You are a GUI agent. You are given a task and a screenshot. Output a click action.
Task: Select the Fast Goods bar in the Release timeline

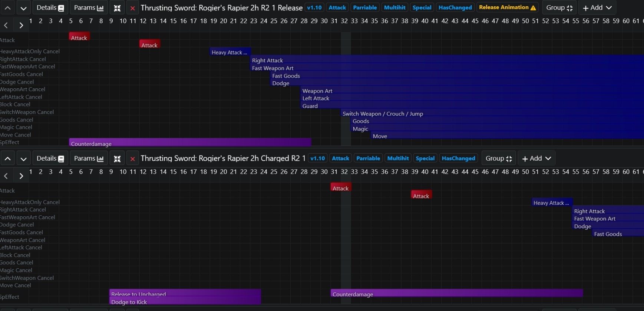point(457,75)
